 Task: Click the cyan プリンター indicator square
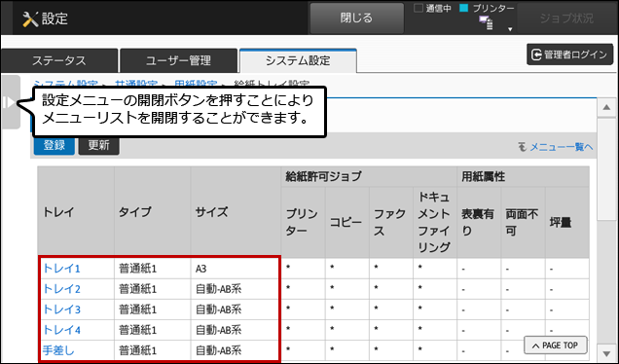pyautogui.click(x=464, y=9)
